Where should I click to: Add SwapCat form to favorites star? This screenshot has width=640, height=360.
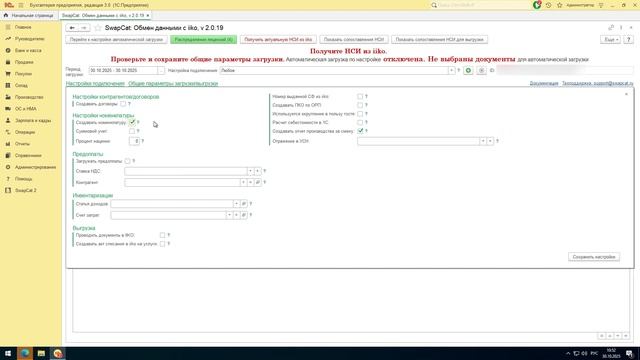tap(98, 28)
